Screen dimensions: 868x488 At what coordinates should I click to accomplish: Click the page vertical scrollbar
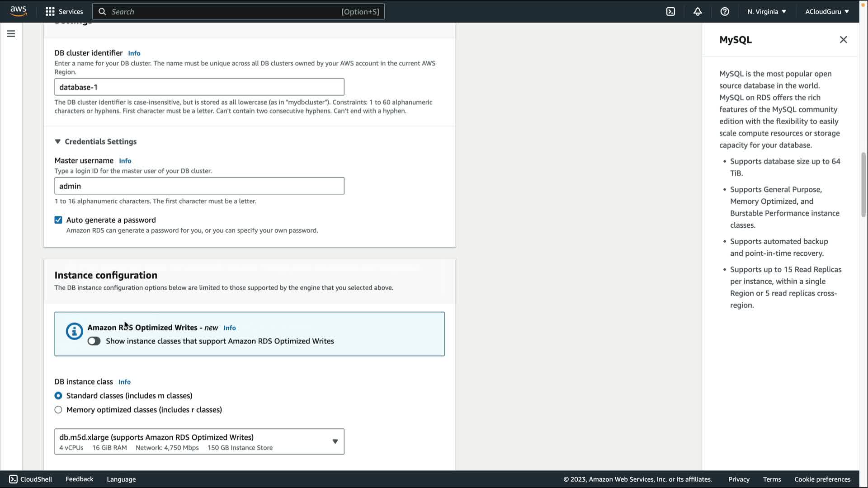click(x=863, y=185)
